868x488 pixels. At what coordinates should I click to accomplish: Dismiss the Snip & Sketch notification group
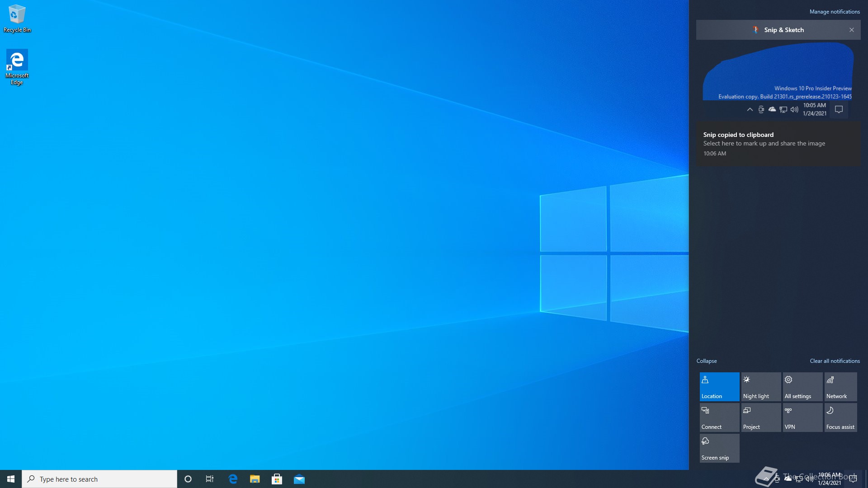tap(852, 30)
